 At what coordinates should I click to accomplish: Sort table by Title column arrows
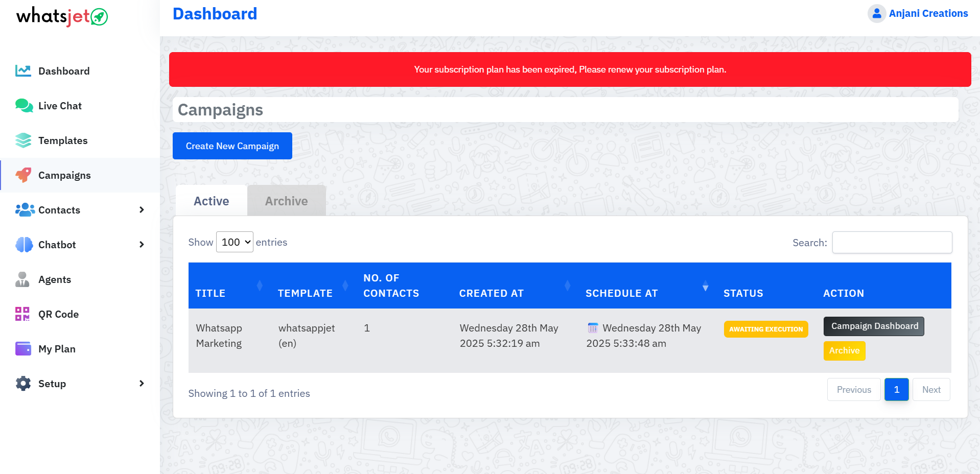260,286
